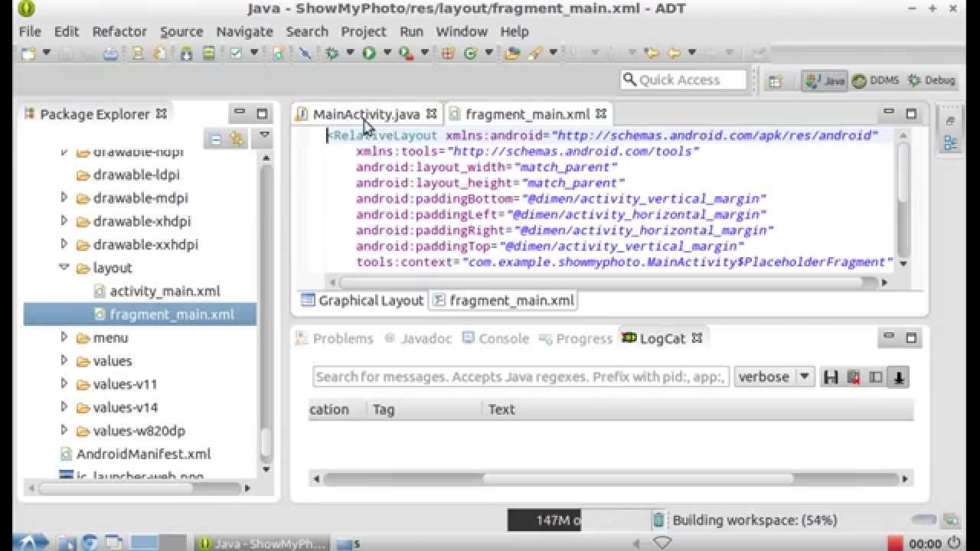Open the Console view tab
The image size is (980, 551).
tap(496, 338)
